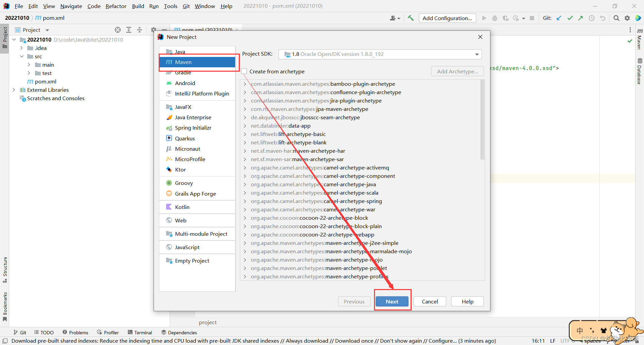Click the Next button in New Project

pyautogui.click(x=392, y=301)
